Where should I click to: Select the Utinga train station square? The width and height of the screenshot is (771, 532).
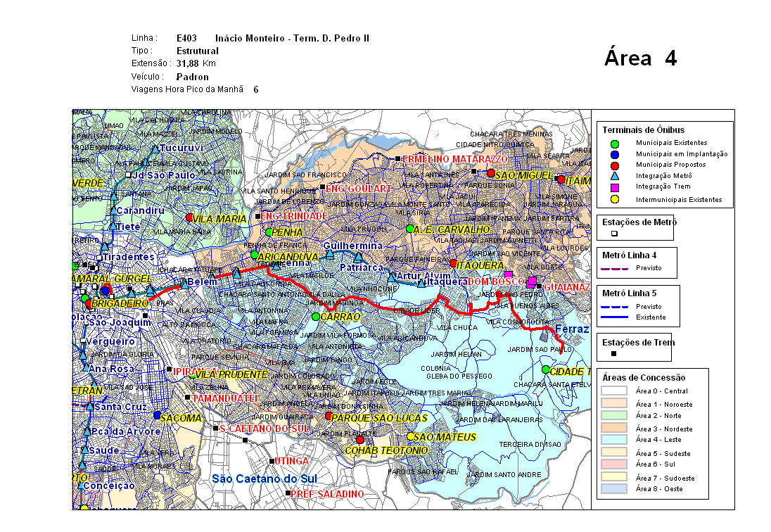[272, 461]
